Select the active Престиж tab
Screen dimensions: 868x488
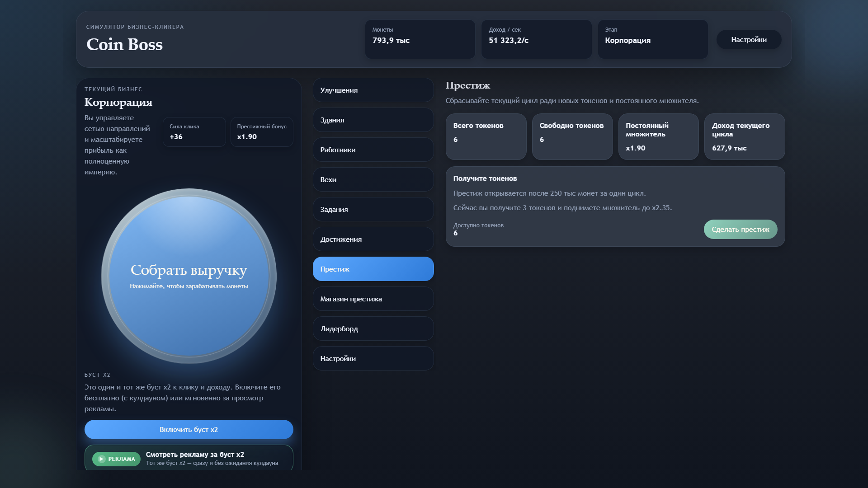coord(373,269)
